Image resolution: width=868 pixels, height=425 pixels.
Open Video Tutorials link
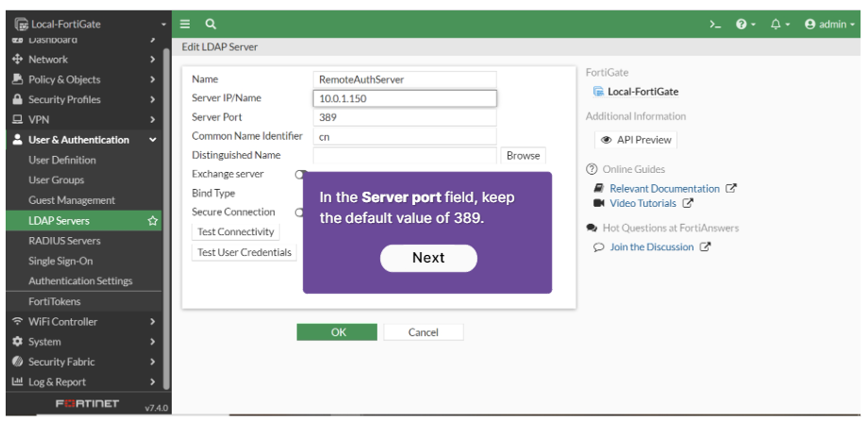(x=643, y=203)
